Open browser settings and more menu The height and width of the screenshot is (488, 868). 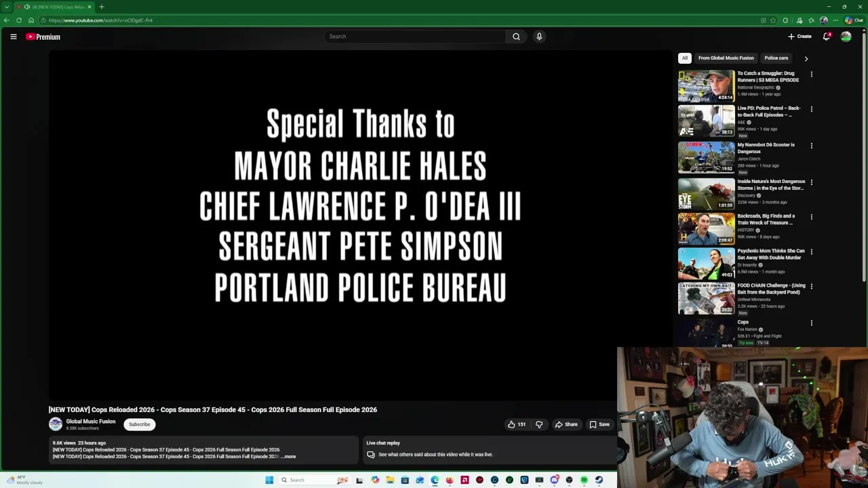[835, 20]
